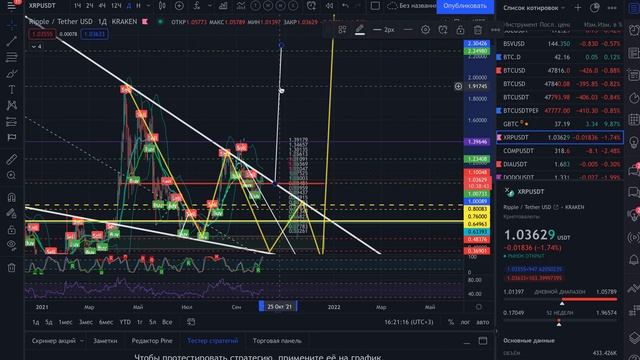Expand the timeframe dropdown arrow

pos(148,6)
